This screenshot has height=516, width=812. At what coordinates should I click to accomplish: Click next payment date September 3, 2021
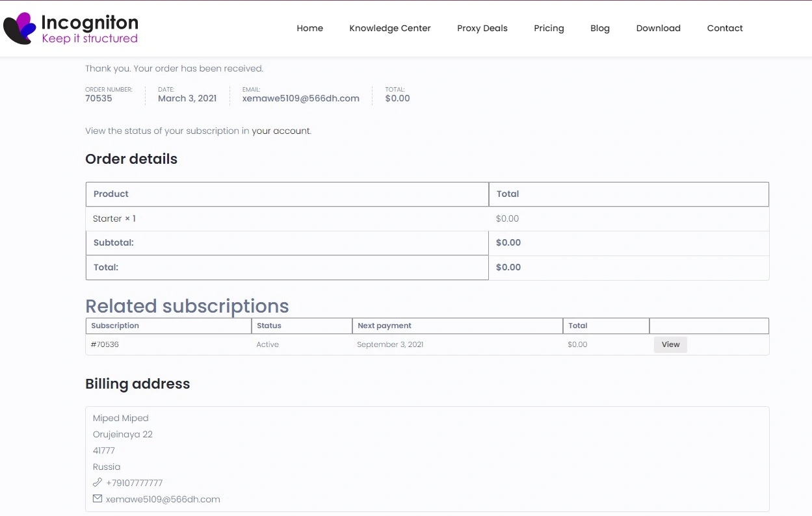click(390, 344)
